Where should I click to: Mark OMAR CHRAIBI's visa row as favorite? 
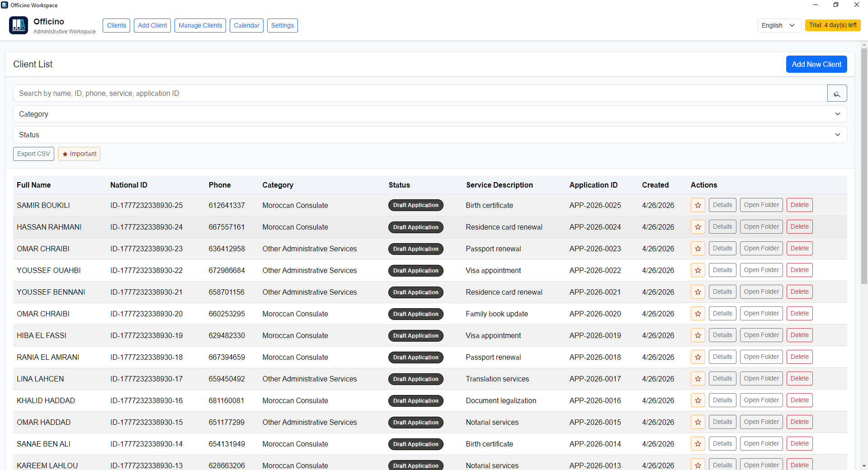(x=698, y=248)
